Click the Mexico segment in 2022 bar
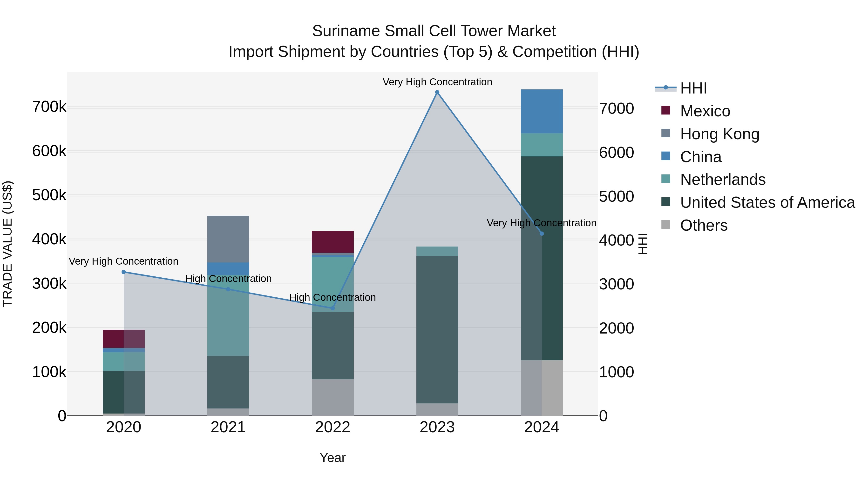 (x=332, y=242)
